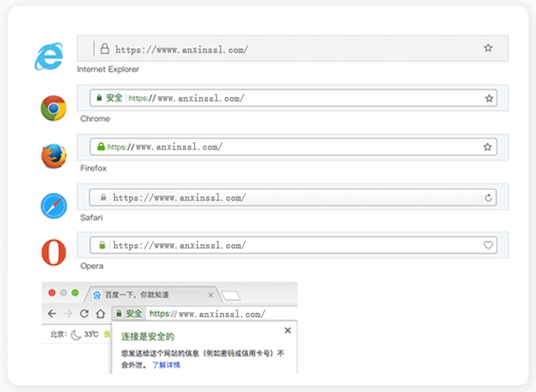The height and width of the screenshot is (392, 536).
Task: Click the 安全 label in the bottom browser
Action: pos(133,314)
